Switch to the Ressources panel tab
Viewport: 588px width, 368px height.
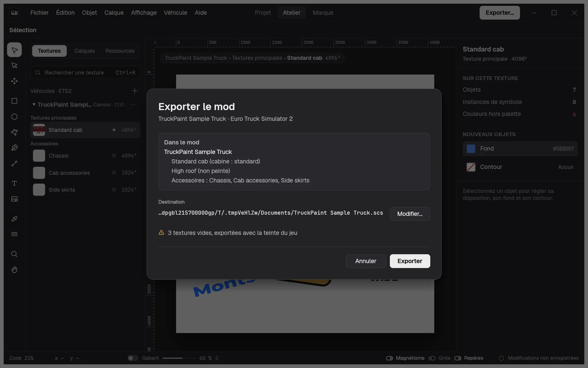[120, 51]
